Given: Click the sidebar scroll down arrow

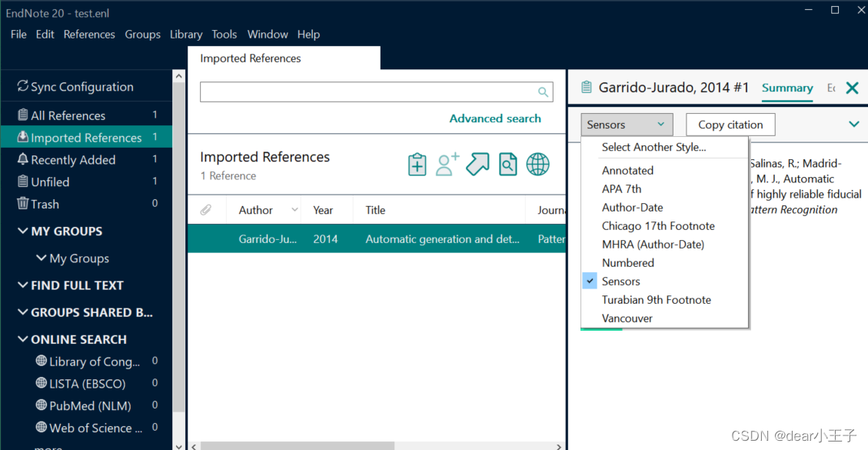Looking at the screenshot, I should (x=179, y=445).
